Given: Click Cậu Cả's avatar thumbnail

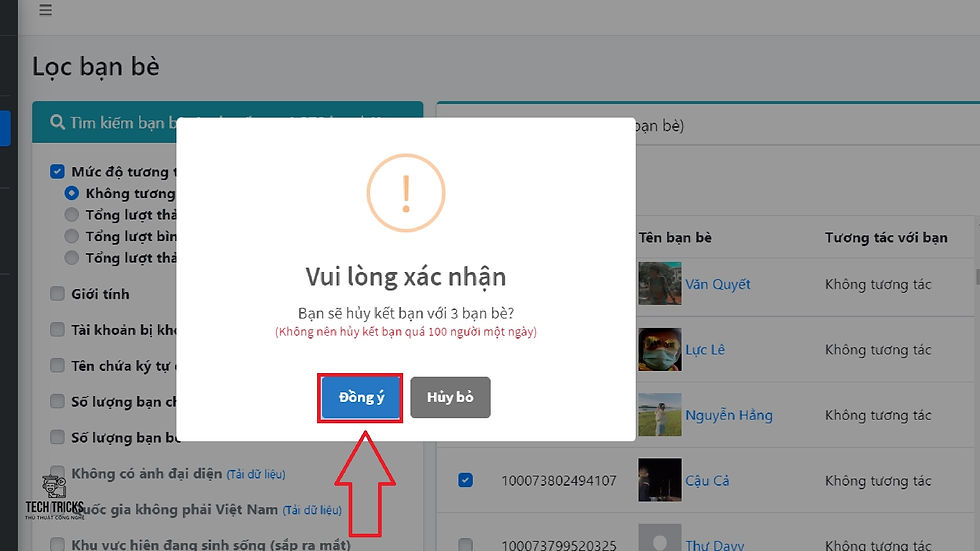Looking at the screenshot, I should pyautogui.click(x=660, y=480).
